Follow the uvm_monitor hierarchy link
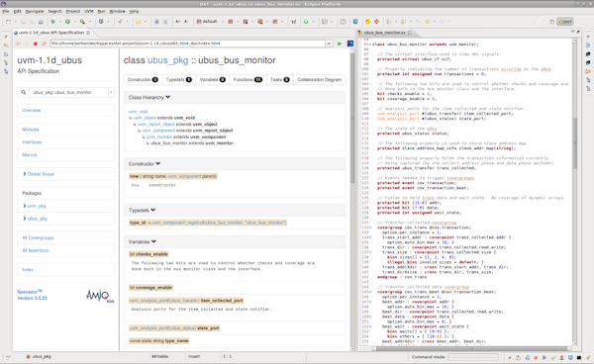Screen dimensions: 594x364 tap(159, 136)
